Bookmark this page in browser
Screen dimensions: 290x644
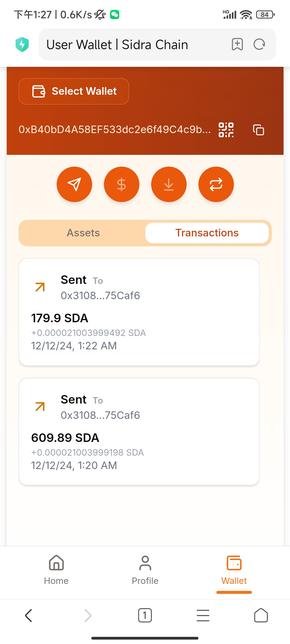[237, 45]
